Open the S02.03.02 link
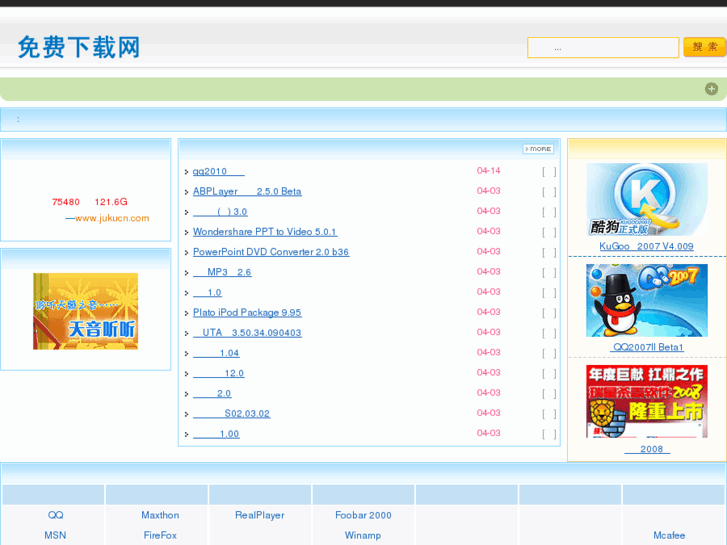727x545 pixels. pyautogui.click(x=231, y=414)
